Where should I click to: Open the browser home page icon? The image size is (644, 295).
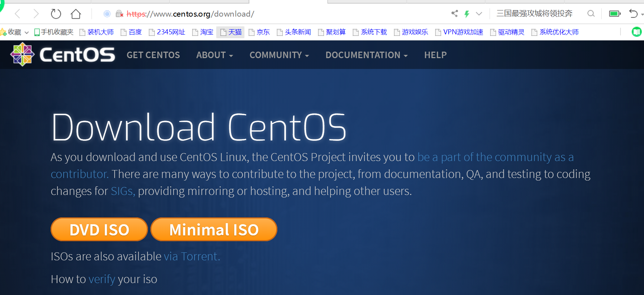(x=76, y=14)
